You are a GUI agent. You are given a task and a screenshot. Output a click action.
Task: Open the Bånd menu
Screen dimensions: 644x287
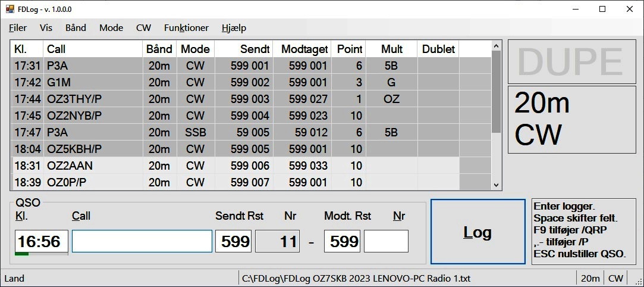coord(76,28)
